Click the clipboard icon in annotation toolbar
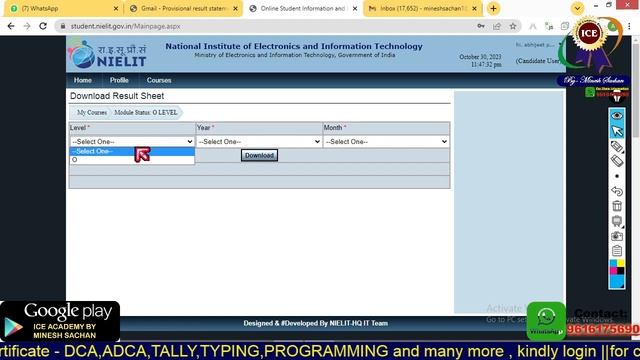This screenshot has height=360, width=640. (617, 251)
